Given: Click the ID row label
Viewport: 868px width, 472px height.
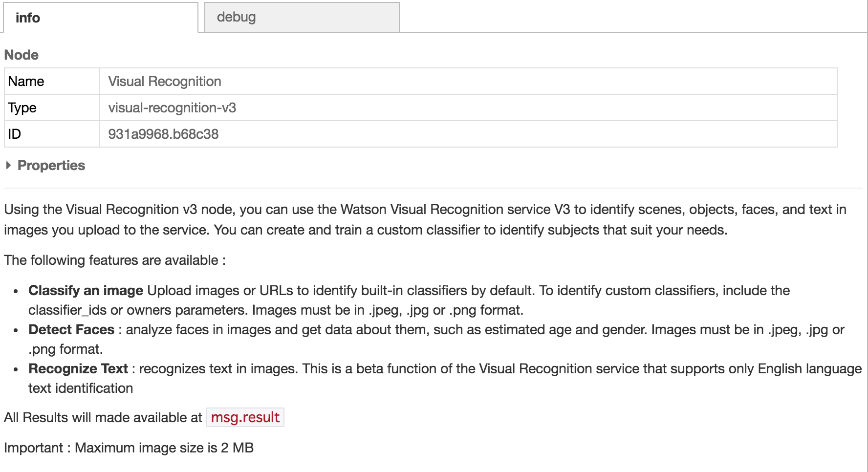Looking at the screenshot, I should (x=16, y=134).
